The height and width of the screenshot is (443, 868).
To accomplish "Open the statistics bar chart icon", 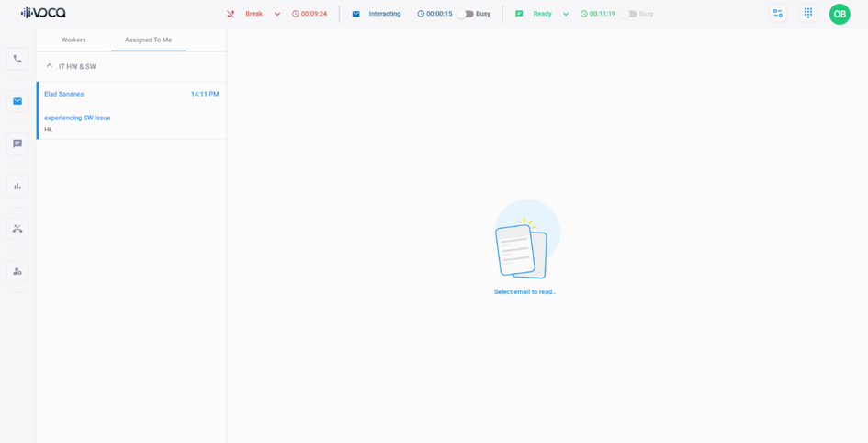I will (x=17, y=186).
